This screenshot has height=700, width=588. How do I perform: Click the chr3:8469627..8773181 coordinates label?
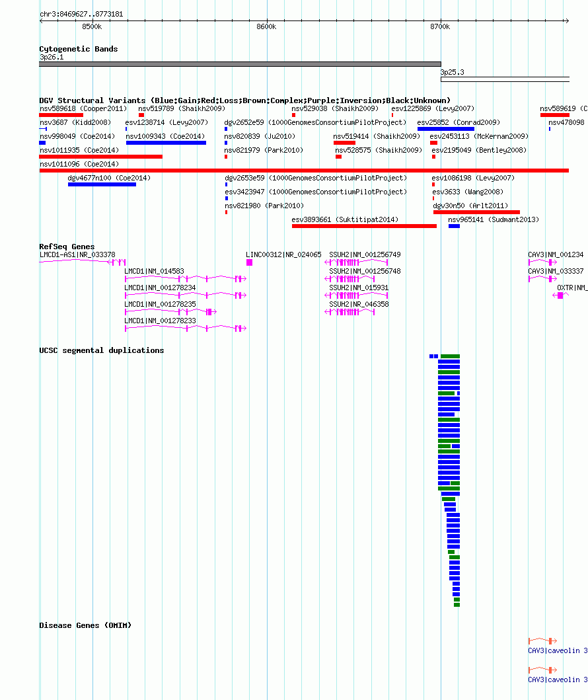81,14
